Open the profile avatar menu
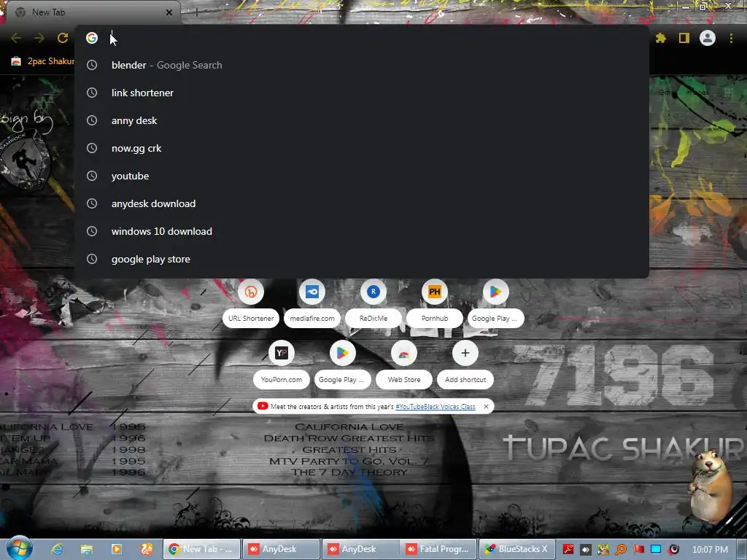Viewport: 747px width, 560px height. click(708, 38)
